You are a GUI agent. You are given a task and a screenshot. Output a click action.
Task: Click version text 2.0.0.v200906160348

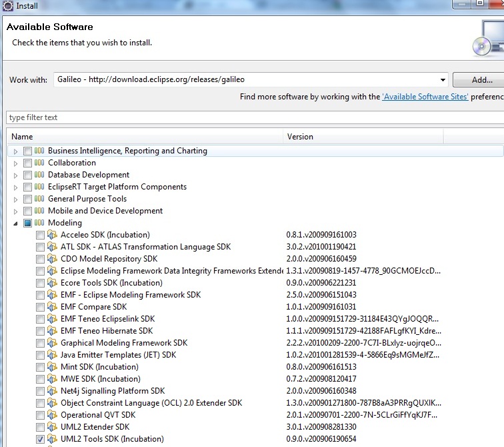pos(321,391)
